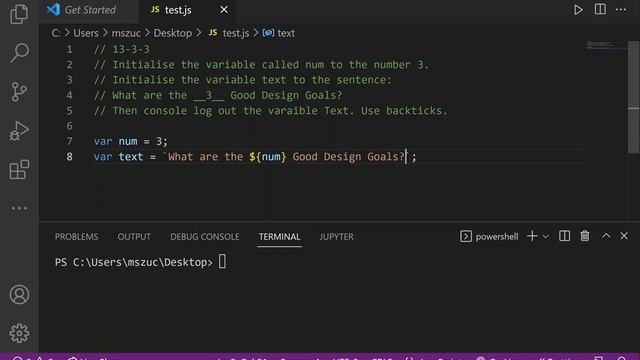Open the Manage gear settings icon
This screenshot has height=360, width=640.
(x=19, y=333)
